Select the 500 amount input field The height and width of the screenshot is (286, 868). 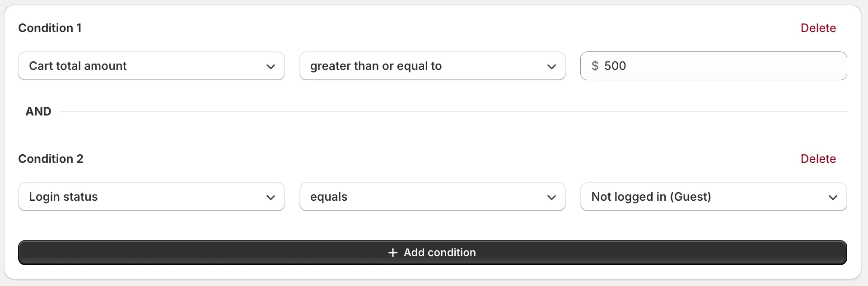point(714,66)
